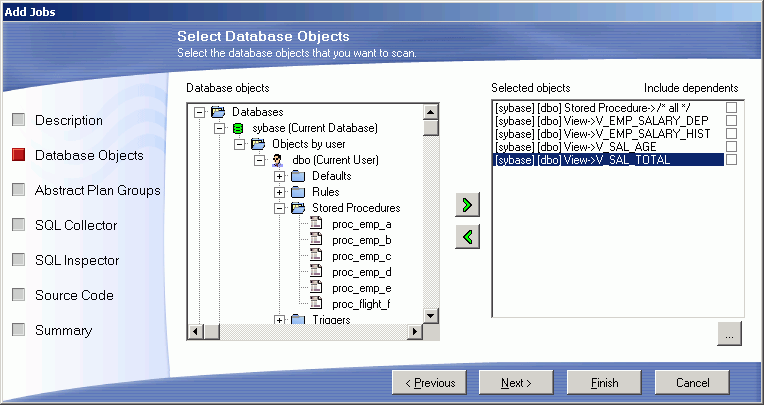Click the Cancel button
764x405 pixels.
tap(692, 383)
